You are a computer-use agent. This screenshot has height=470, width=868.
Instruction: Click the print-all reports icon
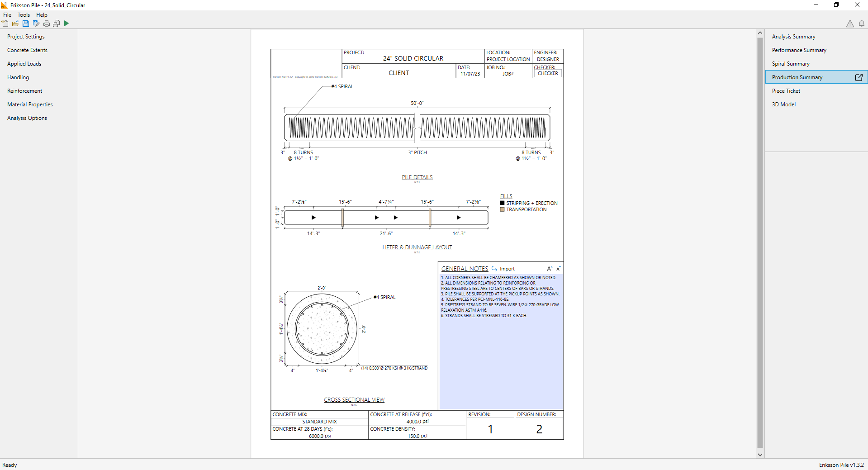click(x=57, y=24)
